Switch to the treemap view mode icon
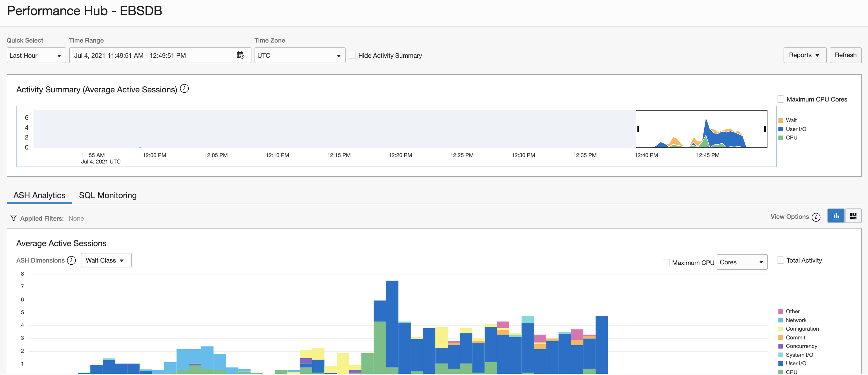The width and height of the screenshot is (868, 375). coord(853,216)
